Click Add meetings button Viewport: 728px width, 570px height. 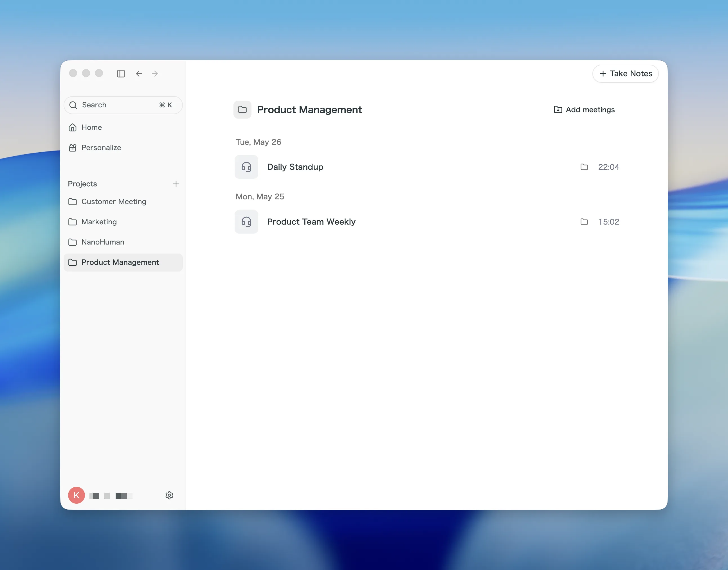coord(584,109)
